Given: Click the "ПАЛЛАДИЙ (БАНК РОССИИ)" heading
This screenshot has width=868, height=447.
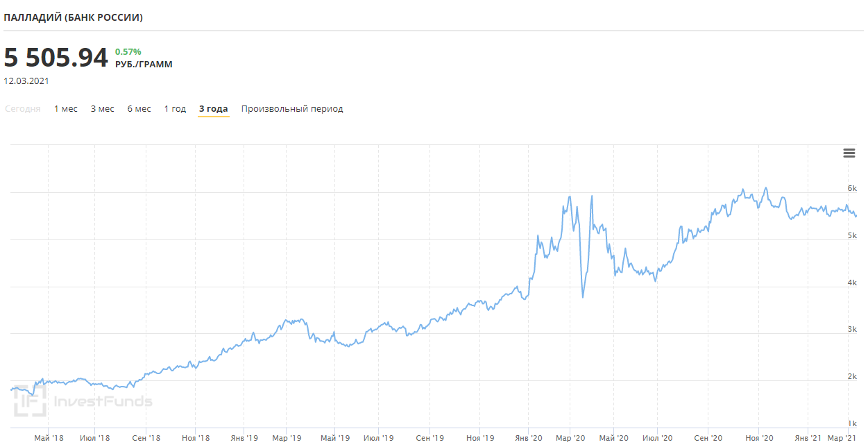Looking at the screenshot, I should click(74, 17).
